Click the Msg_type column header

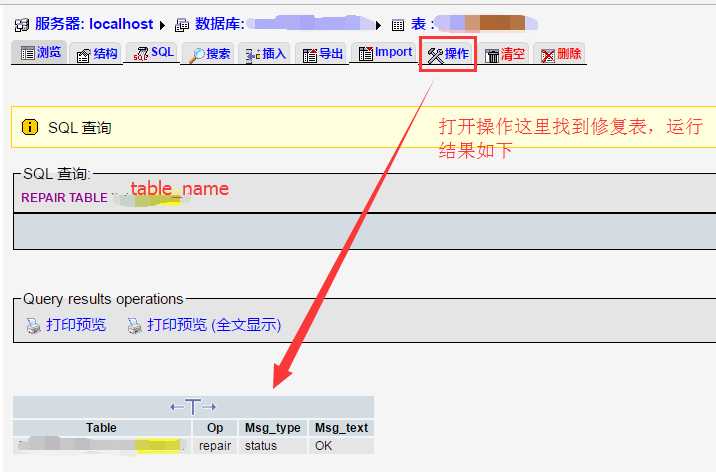click(273, 428)
